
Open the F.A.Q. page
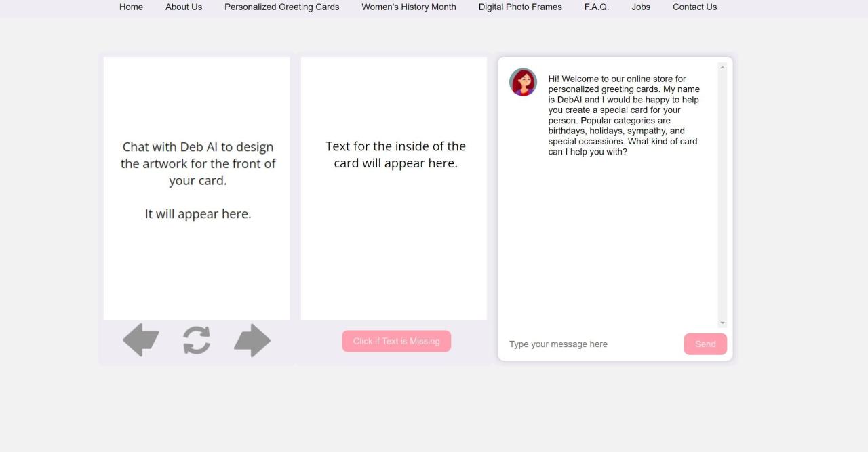(x=597, y=7)
